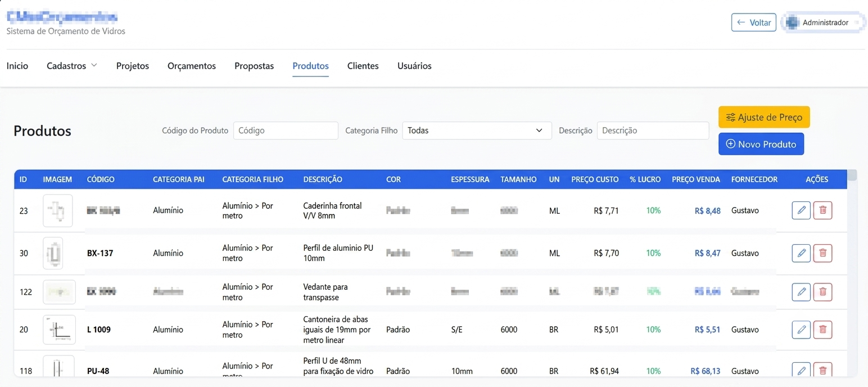Image resolution: width=868 pixels, height=387 pixels.
Task: Delete the Caderinha frontal V/V 8mm product
Action: point(823,210)
